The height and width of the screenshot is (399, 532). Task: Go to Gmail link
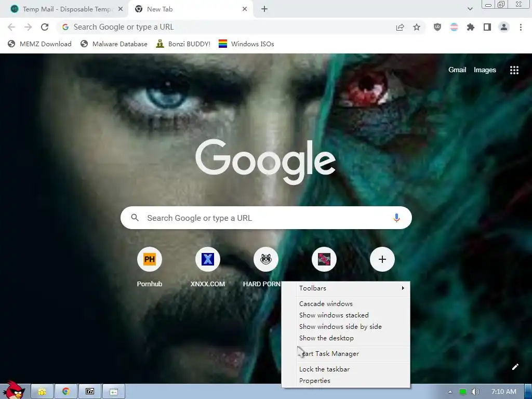[x=457, y=70]
